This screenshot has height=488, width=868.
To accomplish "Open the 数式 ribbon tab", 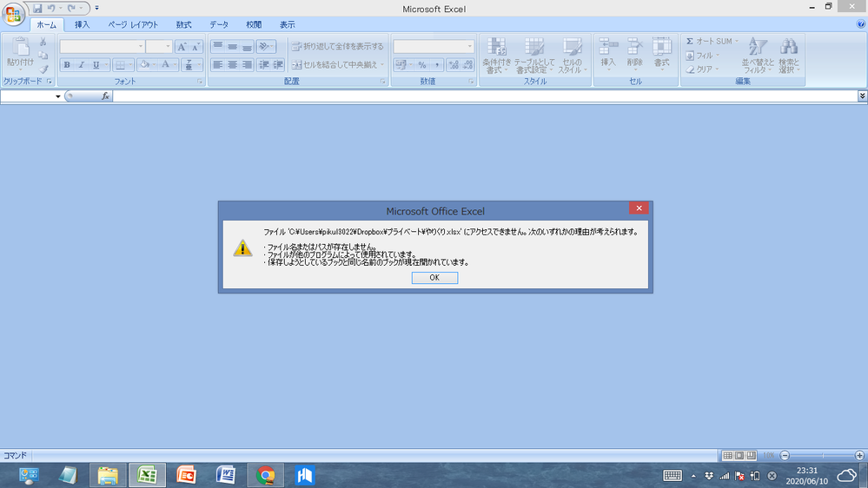I will point(184,25).
